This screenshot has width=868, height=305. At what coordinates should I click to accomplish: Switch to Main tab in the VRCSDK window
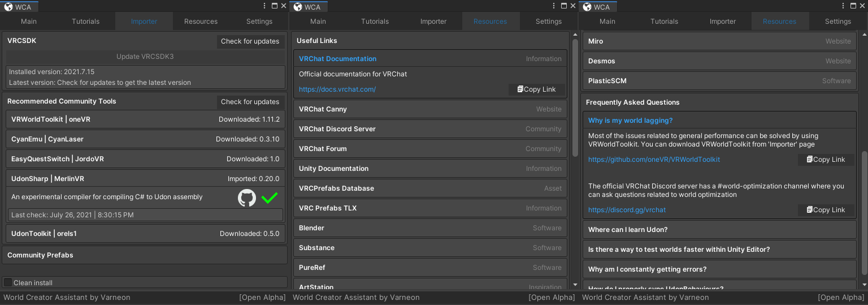[x=29, y=22]
